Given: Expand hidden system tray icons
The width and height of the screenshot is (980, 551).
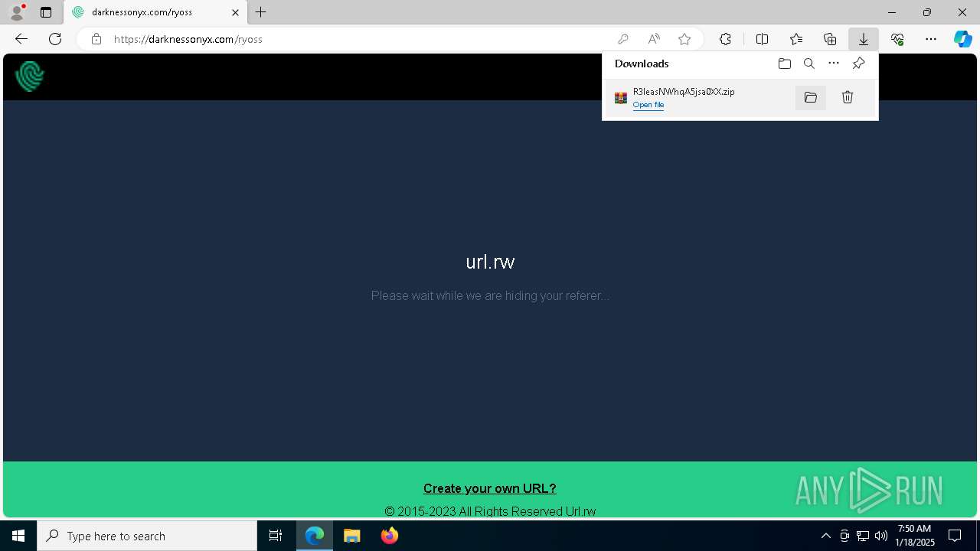Looking at the screenshot, I should coord(826,536).
